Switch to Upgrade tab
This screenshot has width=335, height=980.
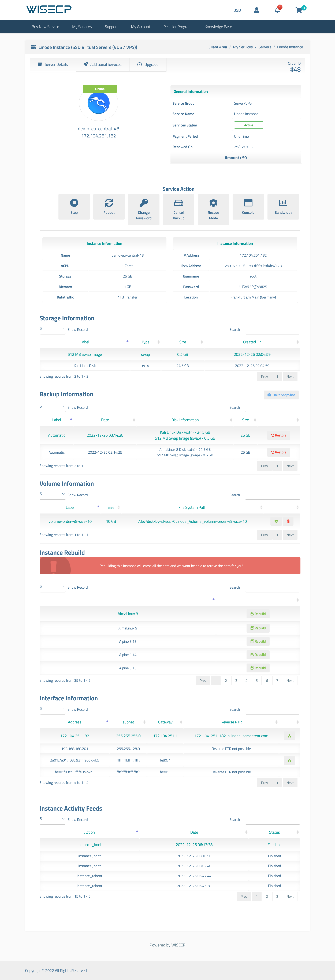click(x=148, y=65)
